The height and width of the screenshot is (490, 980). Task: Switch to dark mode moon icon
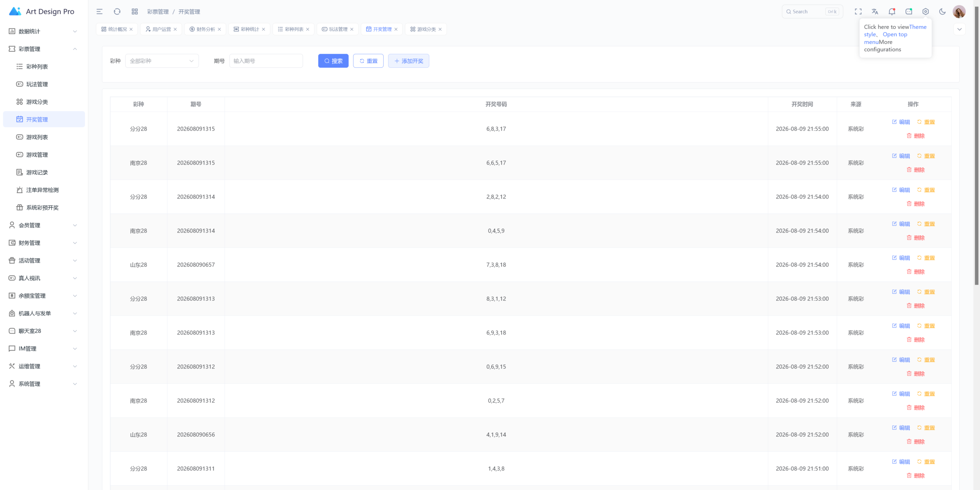tap(942, 11)
